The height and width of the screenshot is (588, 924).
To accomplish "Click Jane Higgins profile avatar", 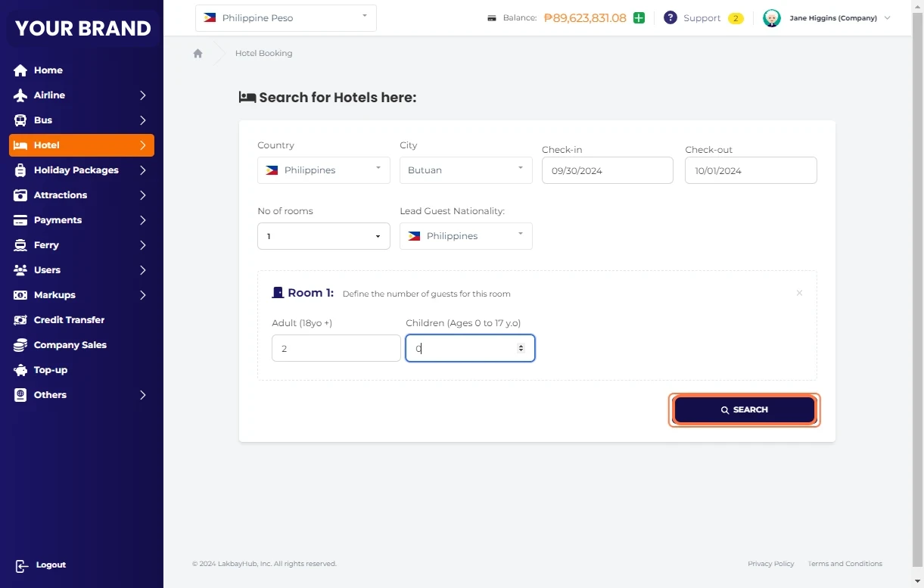I will [x=771, y=18].
